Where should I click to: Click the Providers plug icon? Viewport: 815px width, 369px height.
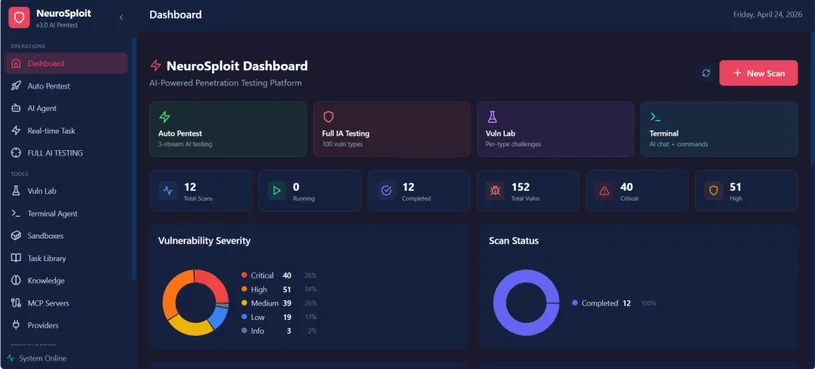pos(16,325)
